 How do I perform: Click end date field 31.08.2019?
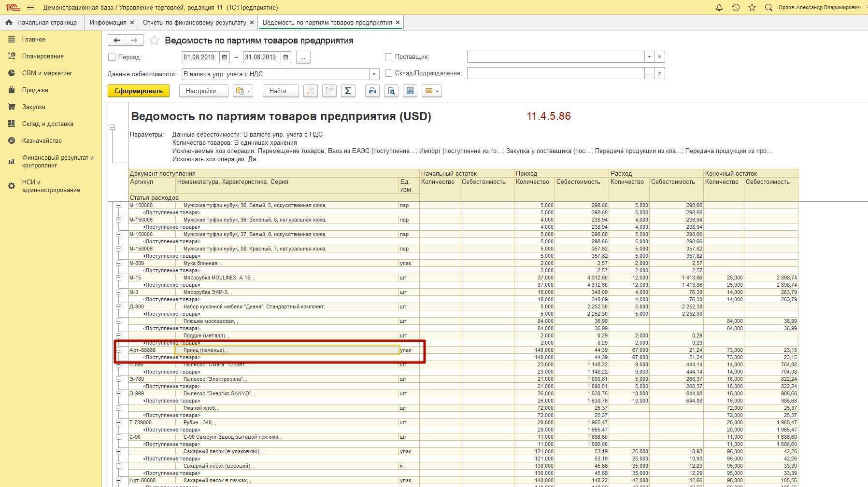pos(262,57)
